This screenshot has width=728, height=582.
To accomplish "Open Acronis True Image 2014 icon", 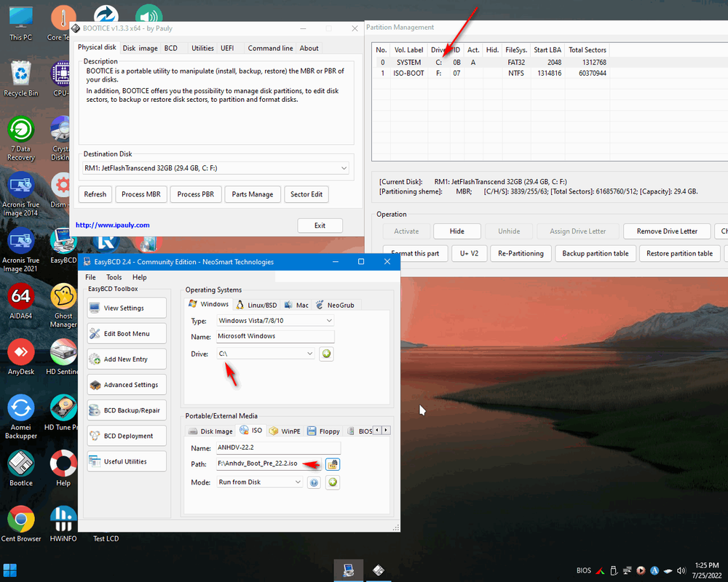I will coord(21,194).
